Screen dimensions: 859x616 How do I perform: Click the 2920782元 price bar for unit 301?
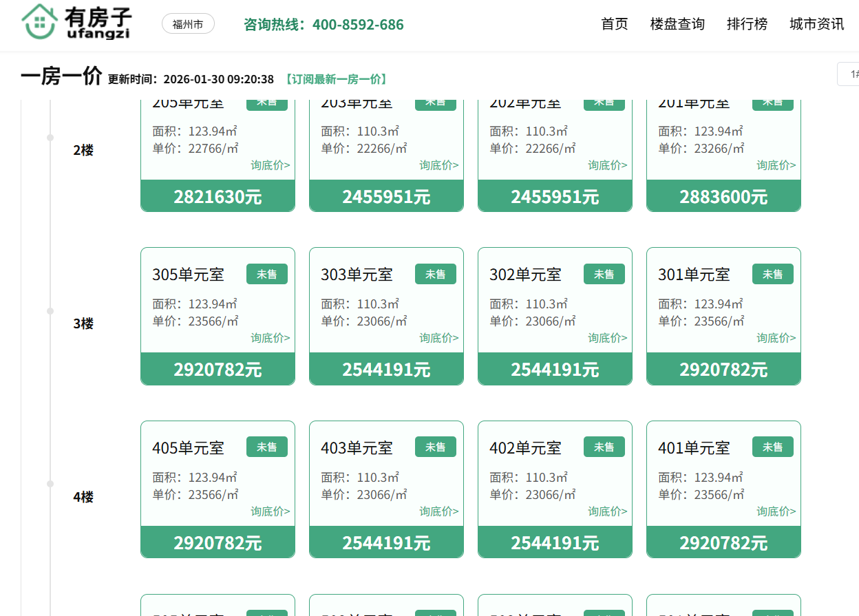click(x=723, y=370)
